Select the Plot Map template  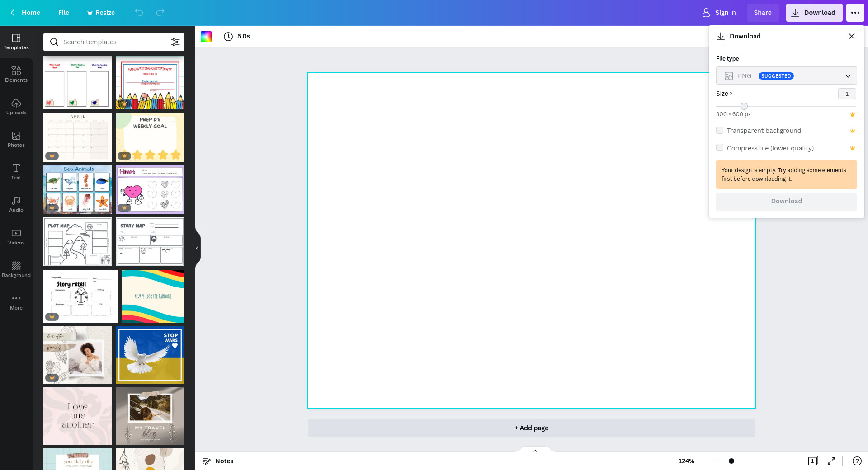coord(78,242)
